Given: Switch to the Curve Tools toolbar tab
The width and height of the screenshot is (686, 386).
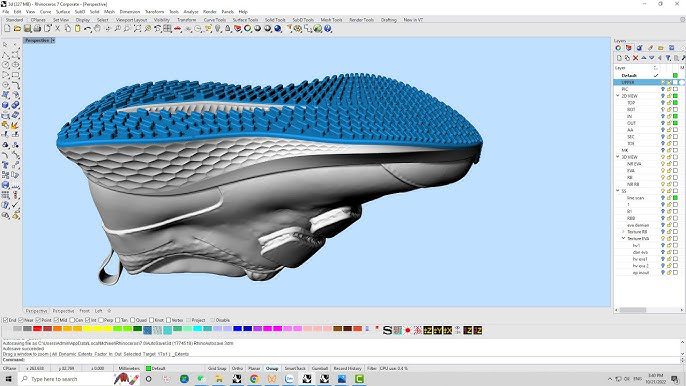Looking at the screenshot, I should point(215,20).
